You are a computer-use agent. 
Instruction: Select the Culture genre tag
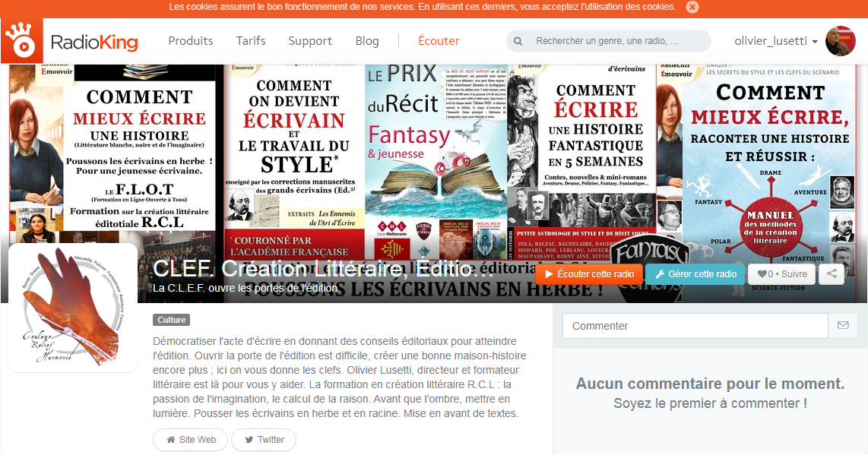(172, 320)
